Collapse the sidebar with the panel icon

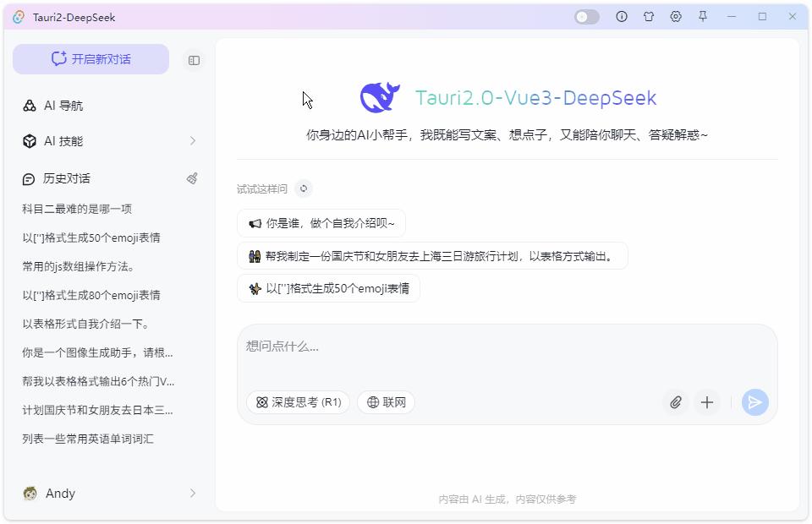click(x=194, y=59)
